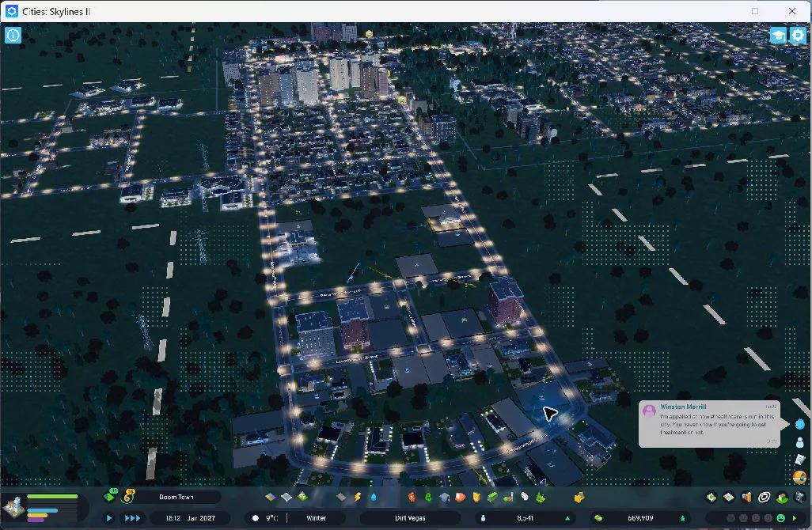Open the Transportation Overview ring icon
Image resolution: width=812 pixels, height=530 pixels.
click(x=764, y=498)
